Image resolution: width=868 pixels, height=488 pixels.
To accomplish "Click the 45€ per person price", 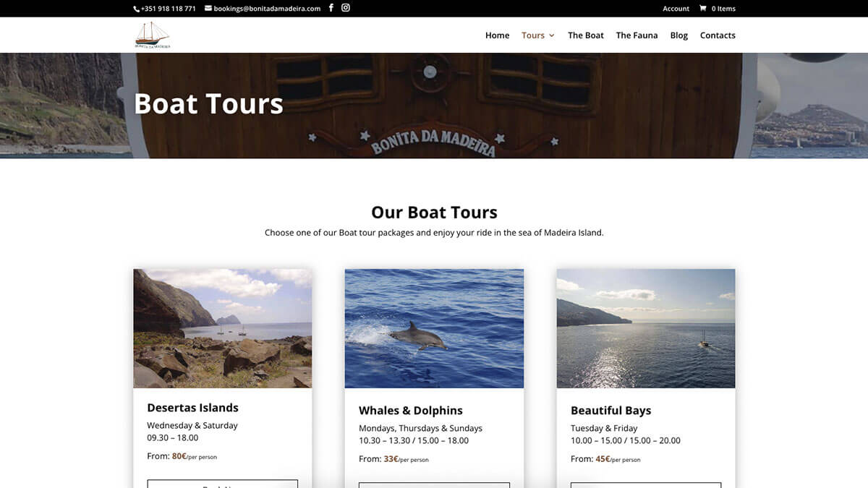I will click(618, 459).
